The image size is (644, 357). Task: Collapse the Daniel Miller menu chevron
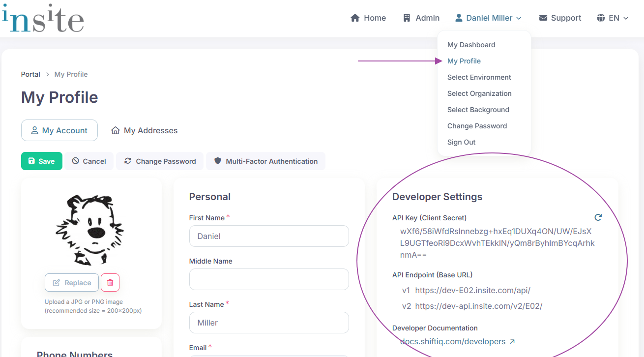click(519, 18)
